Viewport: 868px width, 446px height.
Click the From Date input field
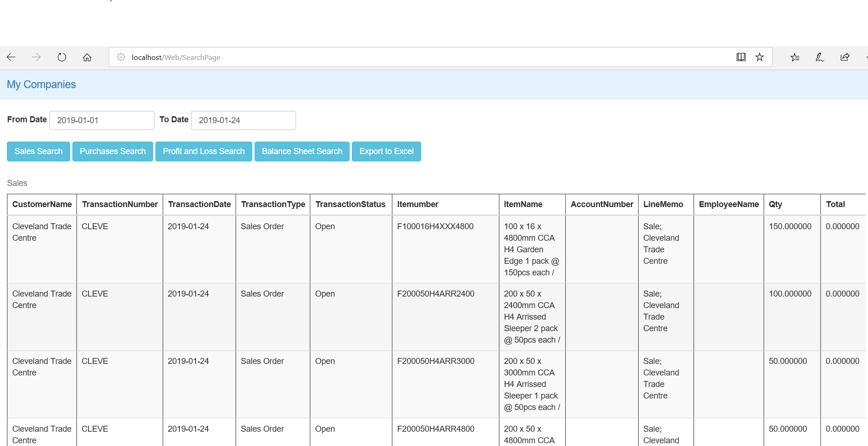coord(101,120)
